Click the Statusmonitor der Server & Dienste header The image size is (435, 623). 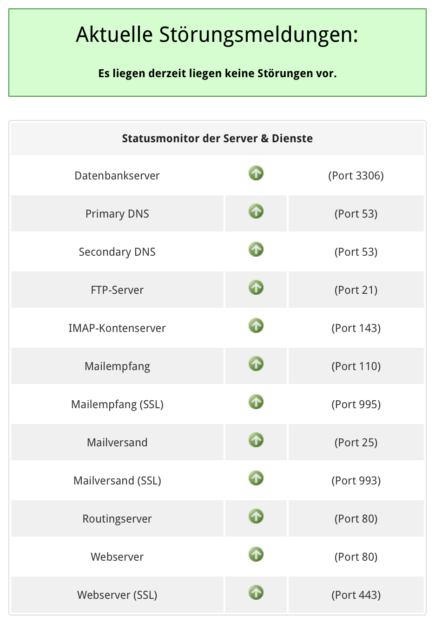(x=217, y=138)
